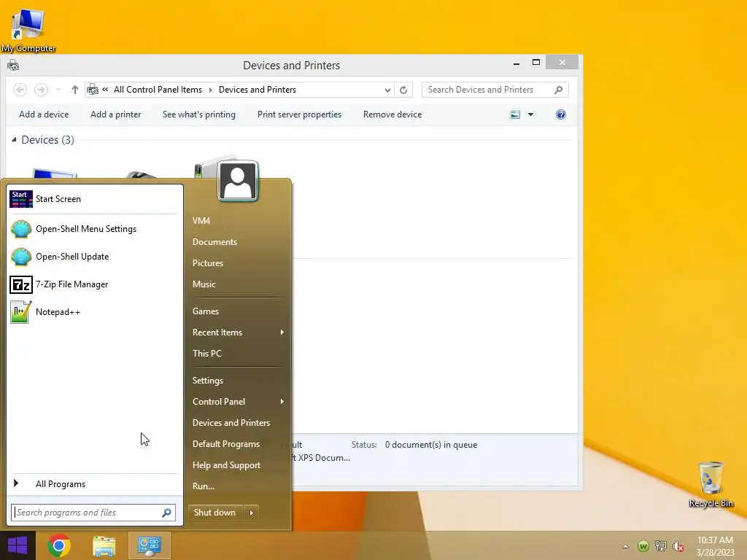This screenshot has height=560, width=747.
Task: Open Default Programs
Action: click(226, 444)
